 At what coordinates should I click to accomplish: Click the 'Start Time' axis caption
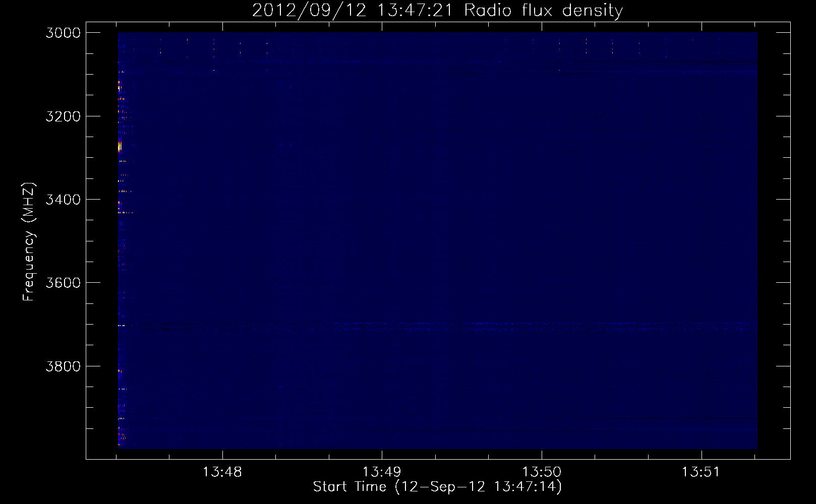[437, 487]
